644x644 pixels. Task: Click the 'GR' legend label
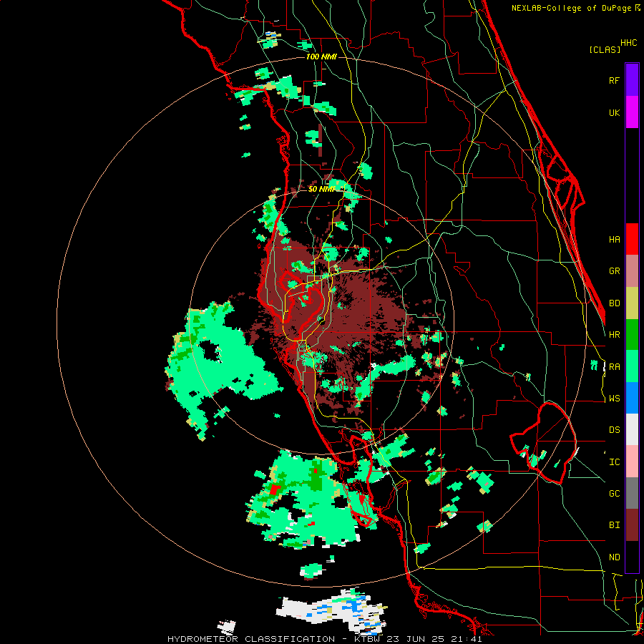614,271
